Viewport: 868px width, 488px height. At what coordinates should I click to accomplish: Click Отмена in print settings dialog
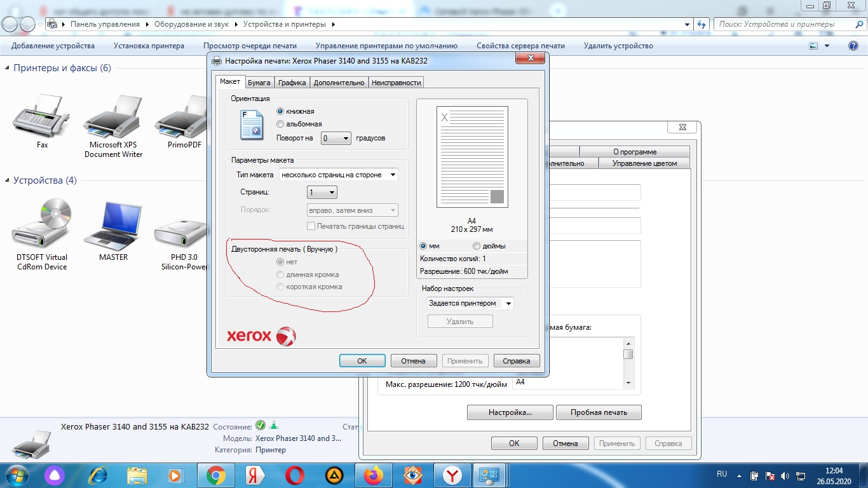(413, 361)
